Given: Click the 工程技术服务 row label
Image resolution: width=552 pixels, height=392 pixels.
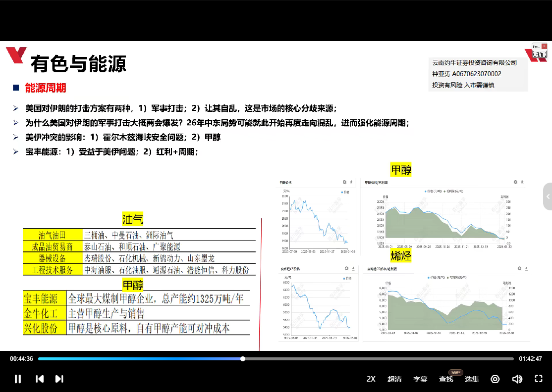Looking at the screenshot, I should coord(53,270).
